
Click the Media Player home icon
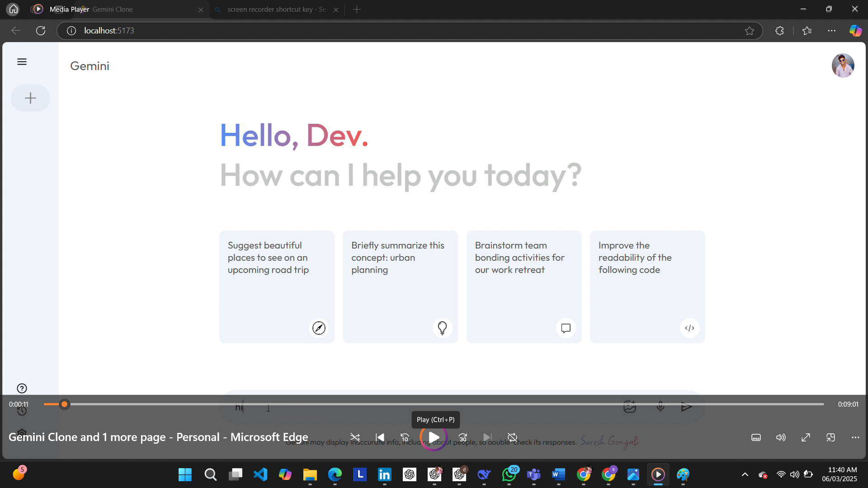tap(14, 9)
